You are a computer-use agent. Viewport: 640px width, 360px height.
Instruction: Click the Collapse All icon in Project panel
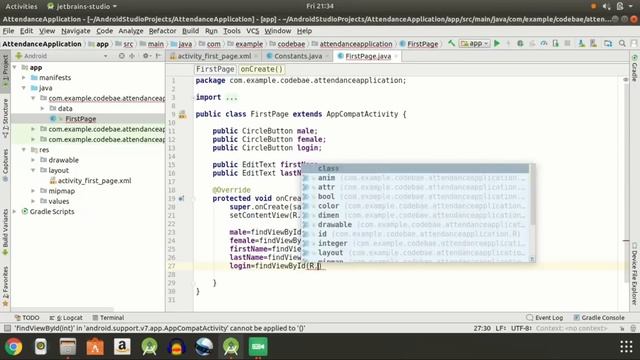pos(132,56)
